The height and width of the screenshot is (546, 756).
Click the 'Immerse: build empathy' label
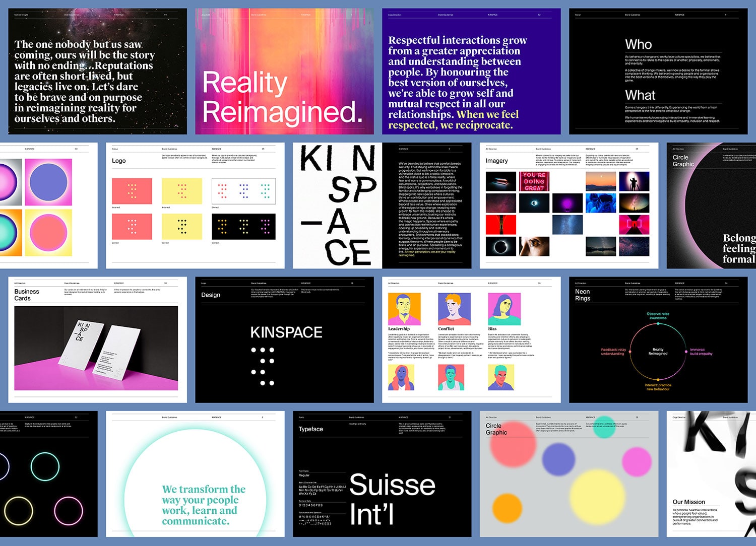(x=701, y=352)
